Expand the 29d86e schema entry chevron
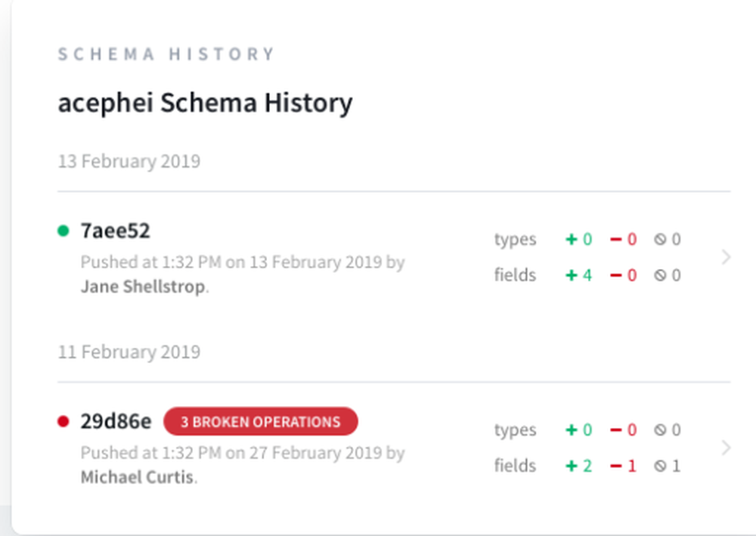This screenshot has width=756, height=536. coord(727,448)
